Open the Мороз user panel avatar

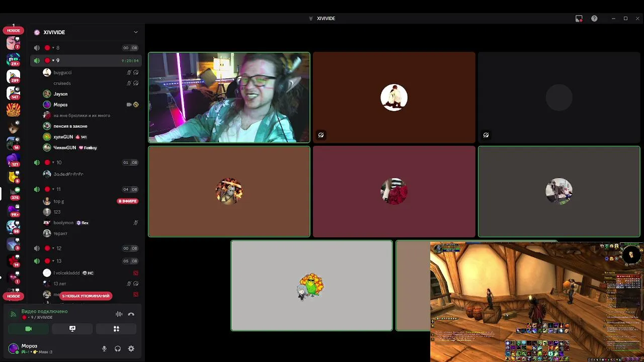(x=14, y=348)
